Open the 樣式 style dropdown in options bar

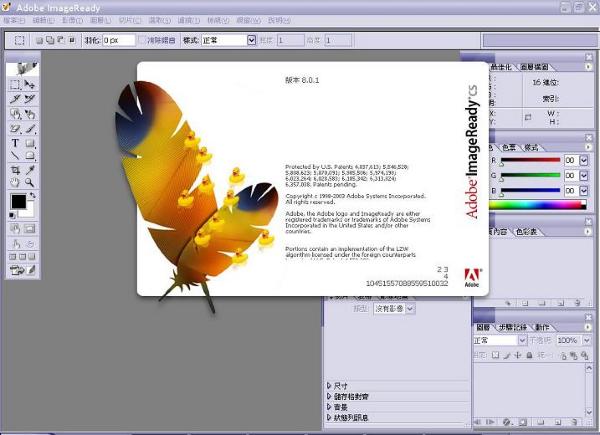point(251,40)
